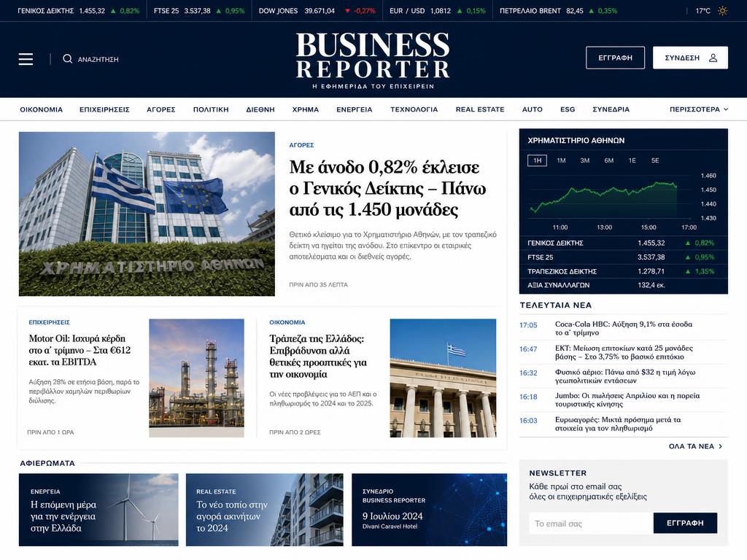Click the newsletter email input field
This screenshot has height=560, width=747.
click(x=591, y=524)
